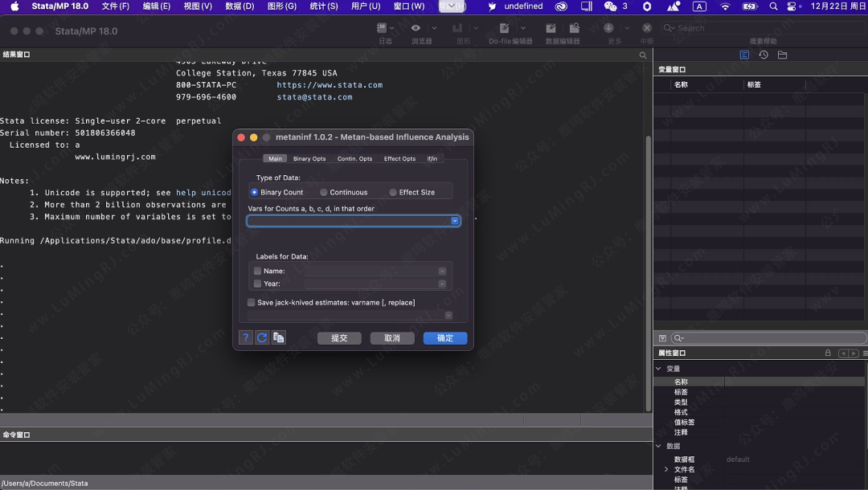Enable the Name: label checkbox

[x=258, y=272]
